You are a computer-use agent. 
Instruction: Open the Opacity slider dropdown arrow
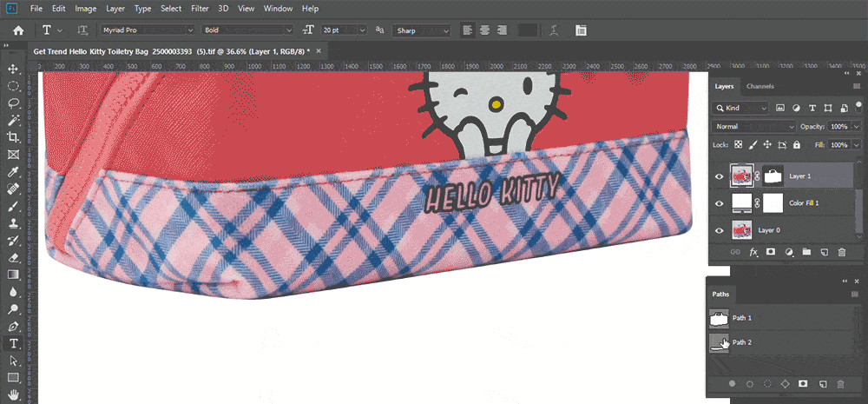click(857, 126)
